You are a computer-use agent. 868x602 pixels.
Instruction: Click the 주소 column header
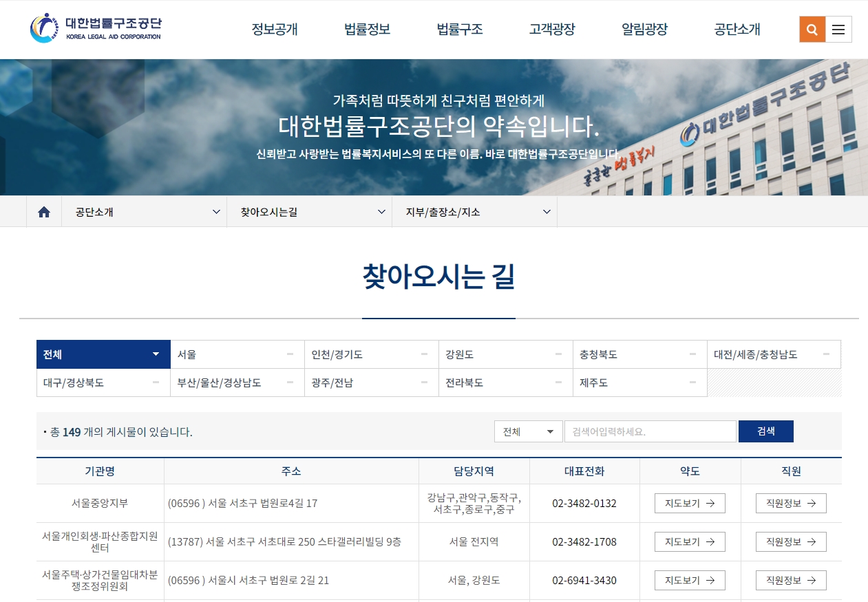pyautogui.click(x=291, y=471)
